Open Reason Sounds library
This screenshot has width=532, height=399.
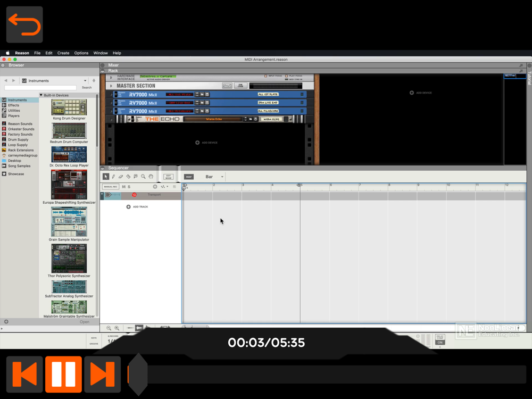tap(19, 124)
